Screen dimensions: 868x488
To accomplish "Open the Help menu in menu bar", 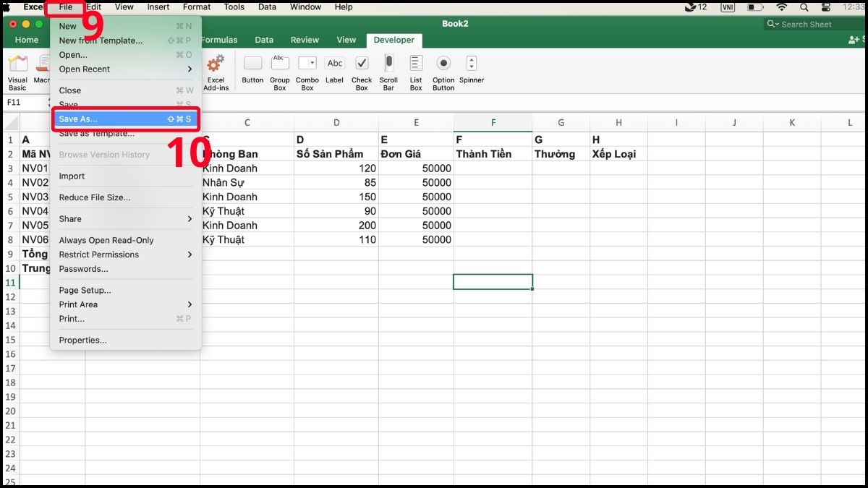I will point(344,7).
